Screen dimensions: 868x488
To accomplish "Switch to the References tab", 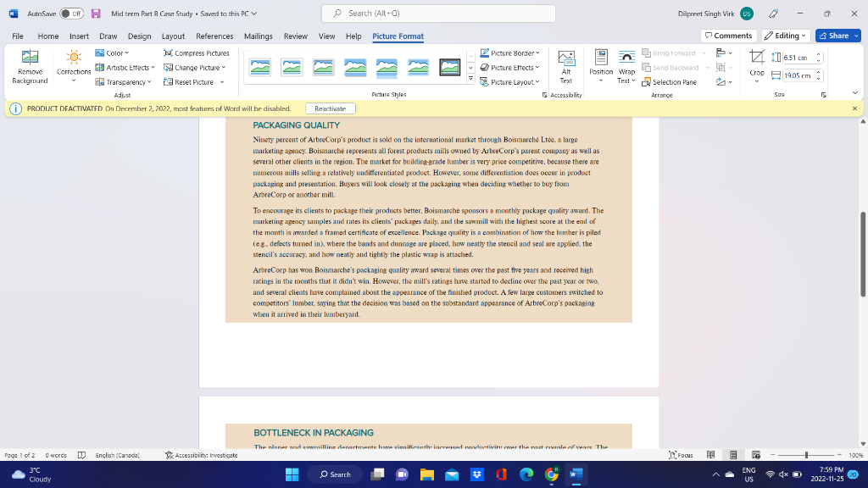I will click(x=214, y=36).
